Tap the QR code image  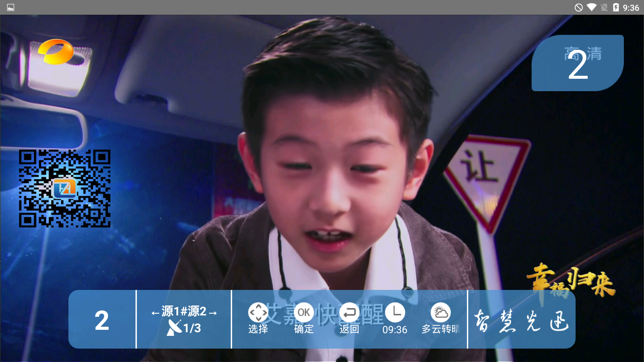[x=65, y=188]
